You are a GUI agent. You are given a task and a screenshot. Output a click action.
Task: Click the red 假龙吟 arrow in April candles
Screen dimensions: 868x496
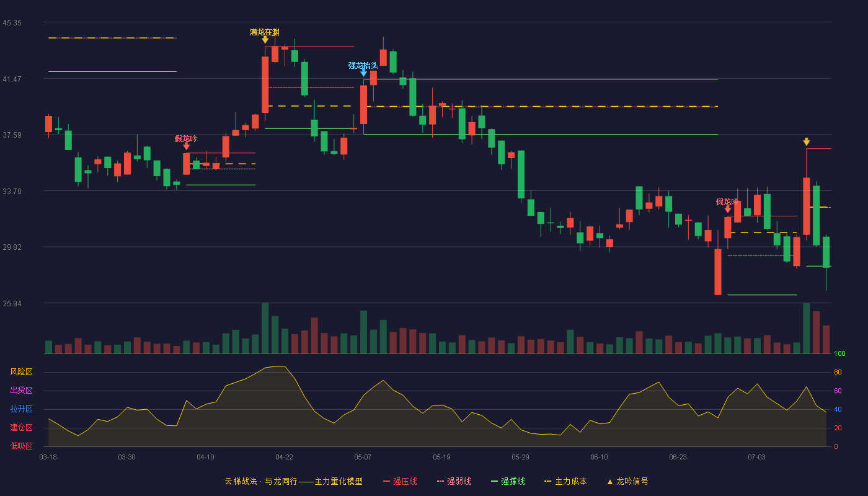[187, 146]
